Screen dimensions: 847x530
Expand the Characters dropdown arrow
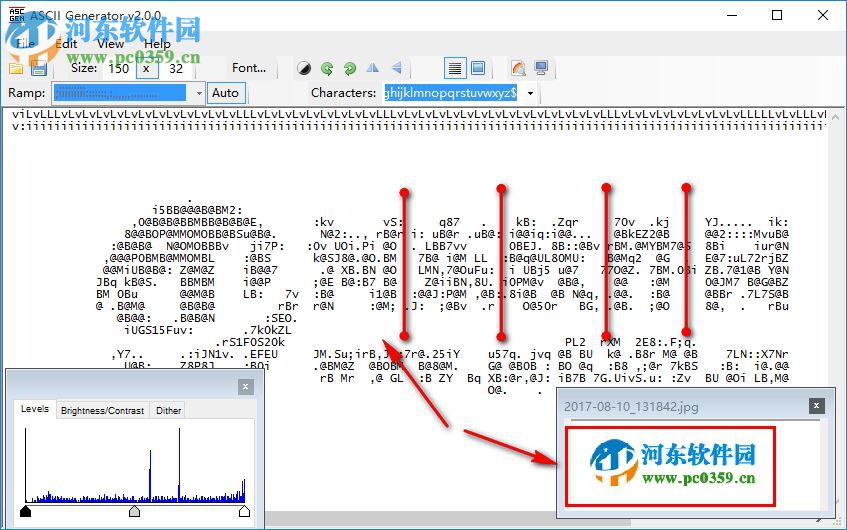click(530, 93)
